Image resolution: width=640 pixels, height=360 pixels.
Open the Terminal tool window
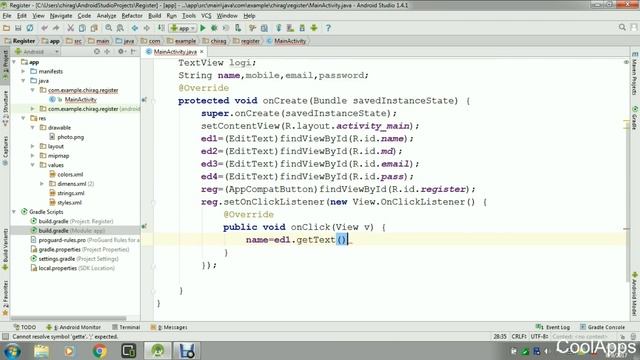[x=126, y=327]
